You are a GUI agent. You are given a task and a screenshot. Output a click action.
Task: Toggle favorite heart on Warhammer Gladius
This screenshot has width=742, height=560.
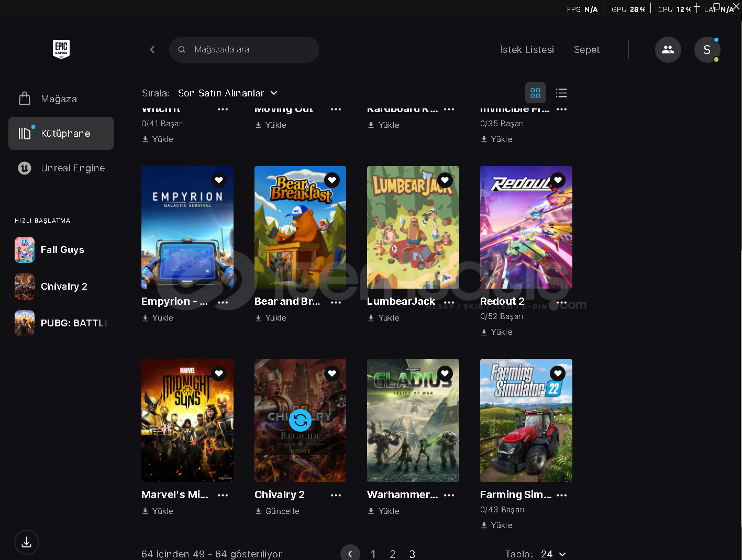point(445,374)
